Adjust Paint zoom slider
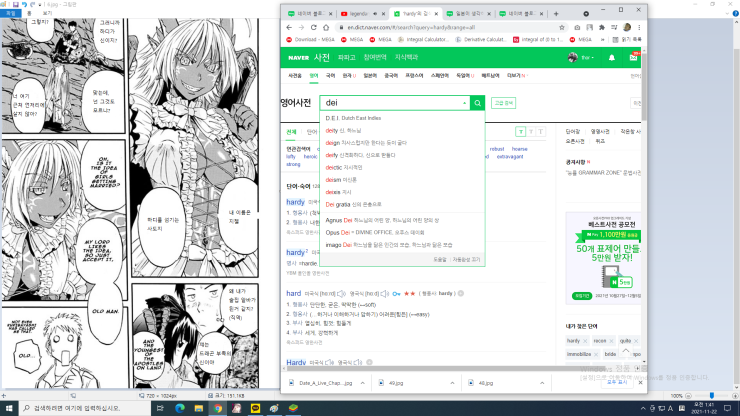The height and width of the screenshot is (416, 740). [x=712, y=396]
